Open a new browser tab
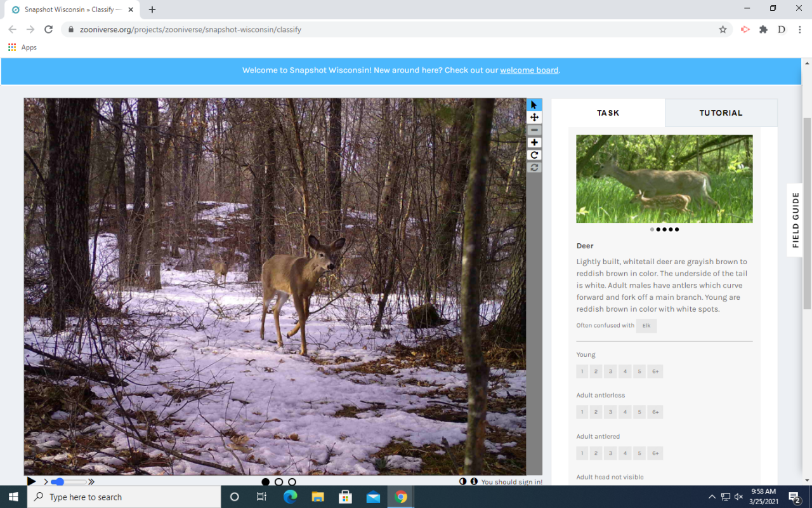This screenshot has height=508, width=812. [x=152, y=10]
